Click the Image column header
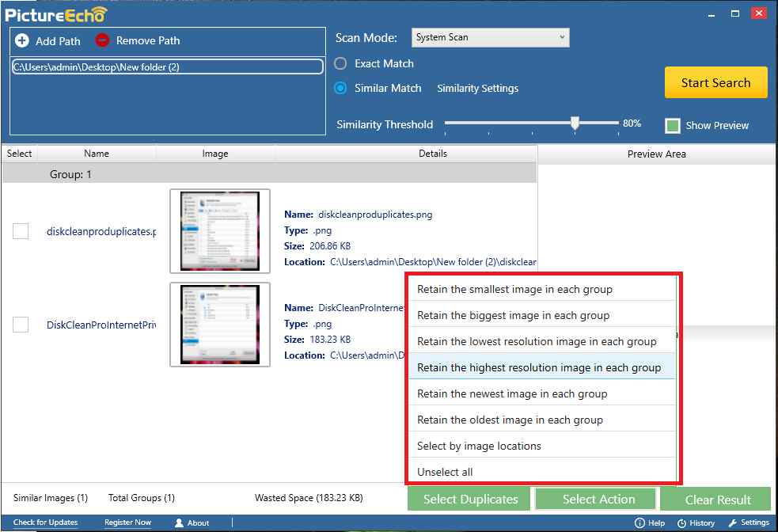Image resolution: width=778 pixels, height=532 pixels. pyautogui.click(x=214, y=154)
